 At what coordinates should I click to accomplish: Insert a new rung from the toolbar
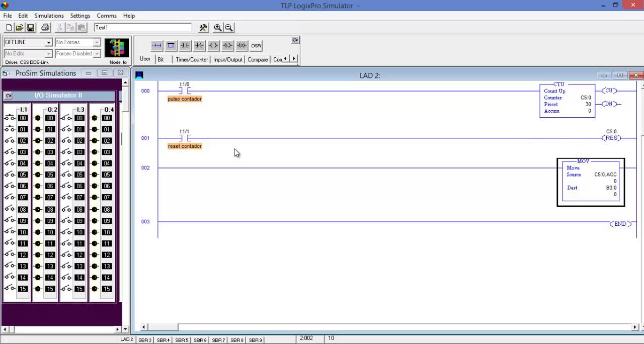coord(157,45)
